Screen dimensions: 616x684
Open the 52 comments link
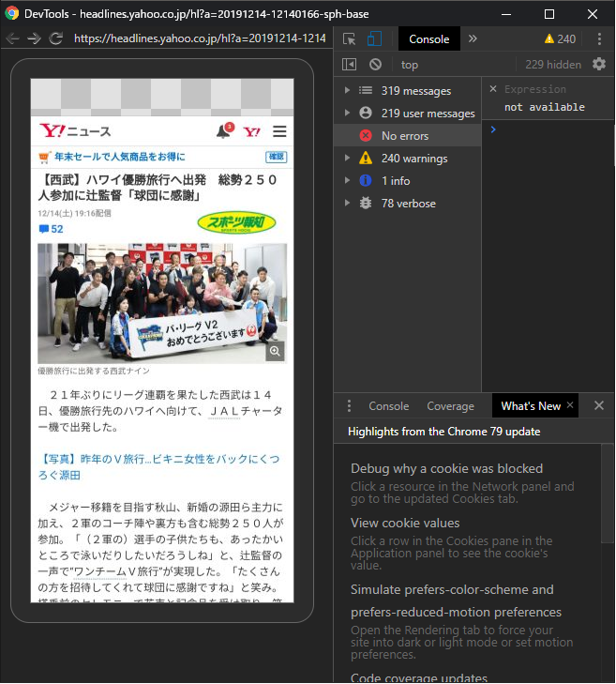(x=51, y=229)
